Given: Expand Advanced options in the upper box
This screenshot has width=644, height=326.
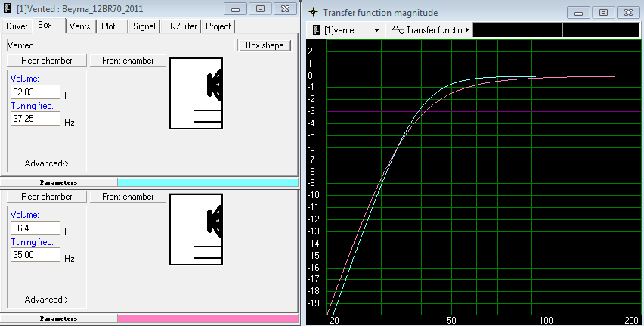Looking at the screenshot, I should pos(46,163).
